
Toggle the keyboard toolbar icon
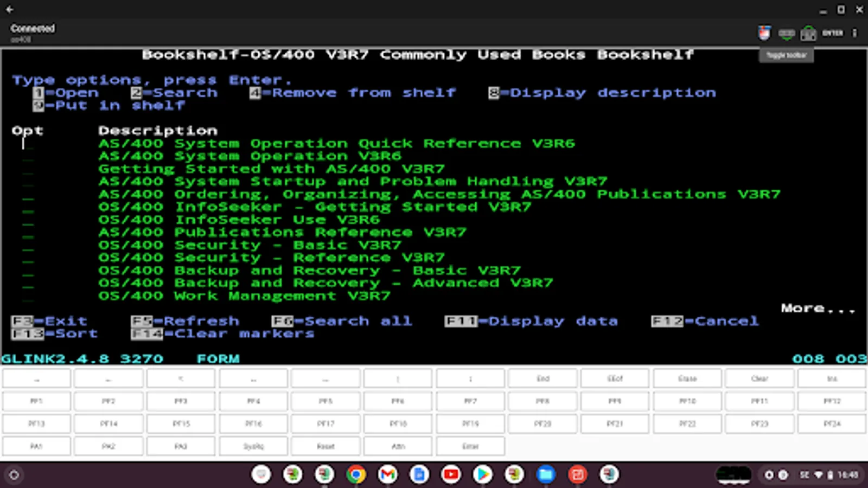[786, 34]
